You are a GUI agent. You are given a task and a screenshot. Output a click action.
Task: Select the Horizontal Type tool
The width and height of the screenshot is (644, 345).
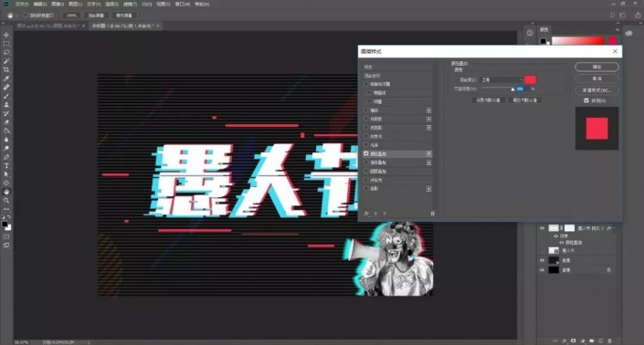click(x=6, y=166)
